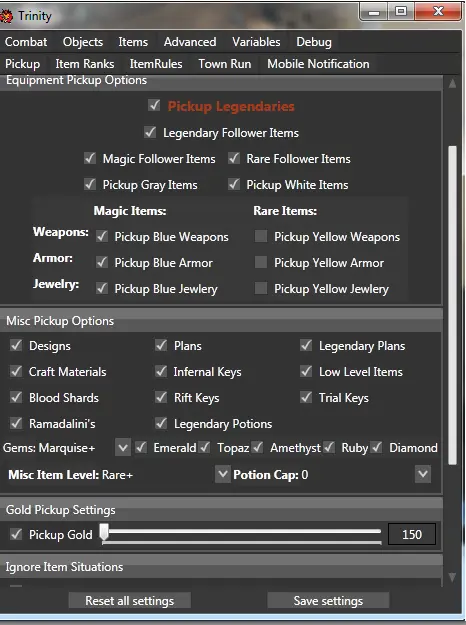Toggle Pickup Blue Armor checkbox

point(102,262)
